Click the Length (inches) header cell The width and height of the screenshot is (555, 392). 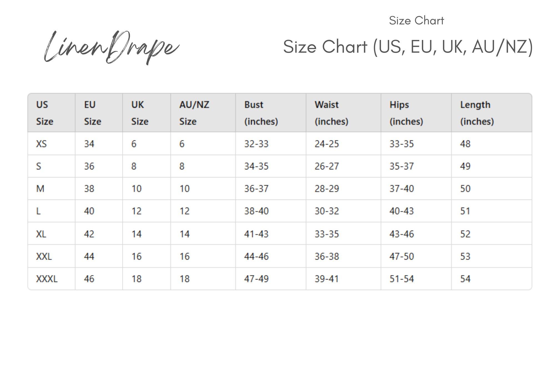[492, 113]
